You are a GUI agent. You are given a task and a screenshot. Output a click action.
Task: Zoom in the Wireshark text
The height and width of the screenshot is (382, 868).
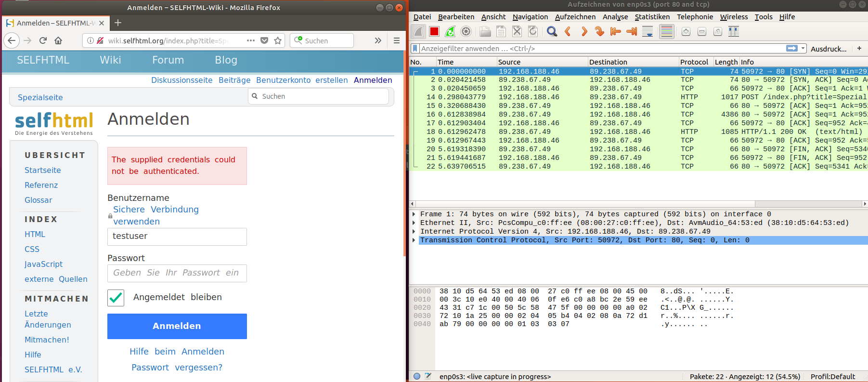(x=686, y=32)
